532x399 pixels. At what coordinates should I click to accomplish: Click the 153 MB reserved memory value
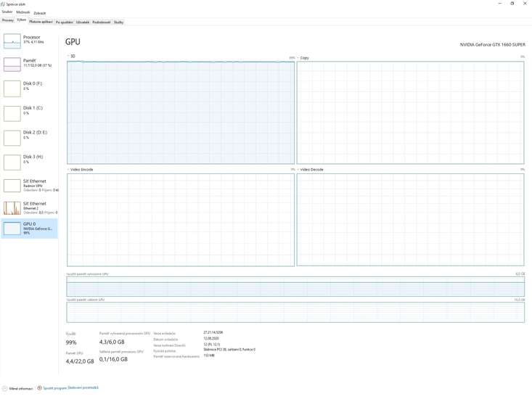point(209,355)
